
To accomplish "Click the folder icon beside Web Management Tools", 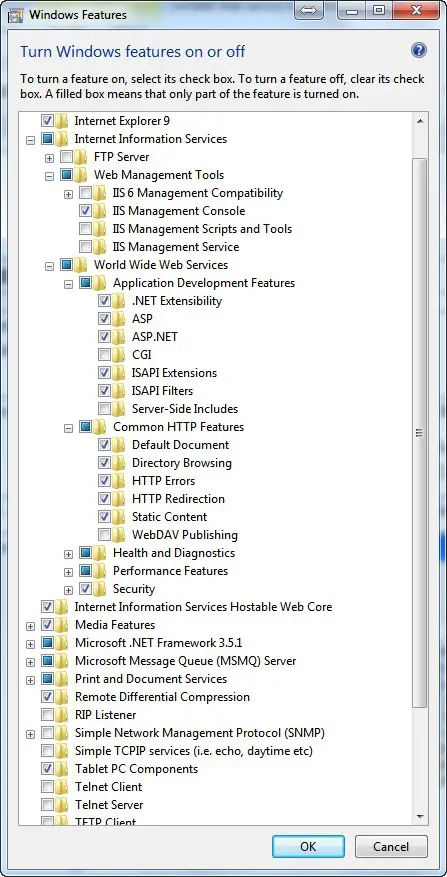I will (x=81, y=175).
